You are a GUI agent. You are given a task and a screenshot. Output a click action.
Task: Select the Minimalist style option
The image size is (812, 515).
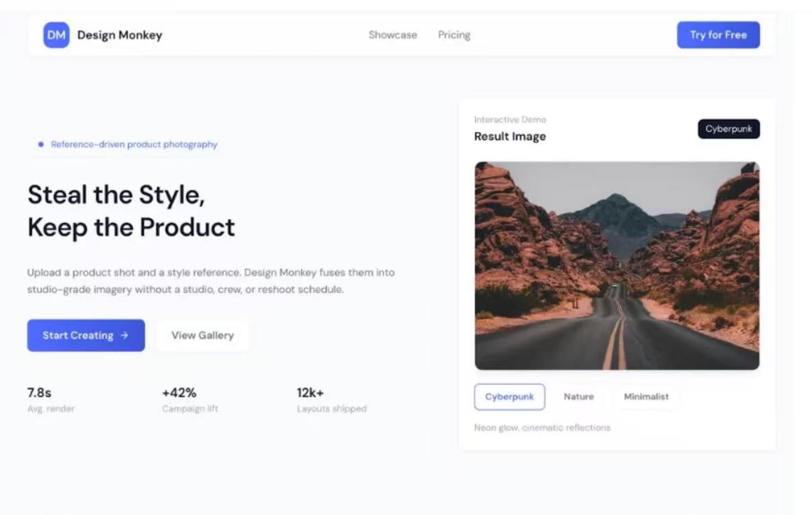tap(646, 397)
